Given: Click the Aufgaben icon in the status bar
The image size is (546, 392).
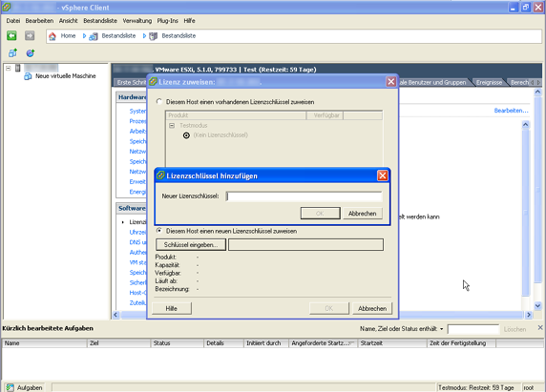Looking at the screenshot, I should [10, 387].
